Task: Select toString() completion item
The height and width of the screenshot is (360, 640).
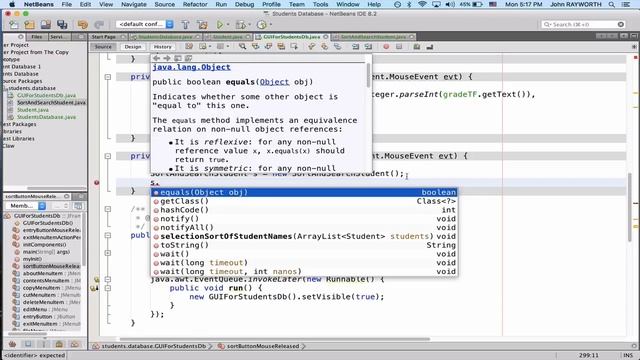Action: 304,245
